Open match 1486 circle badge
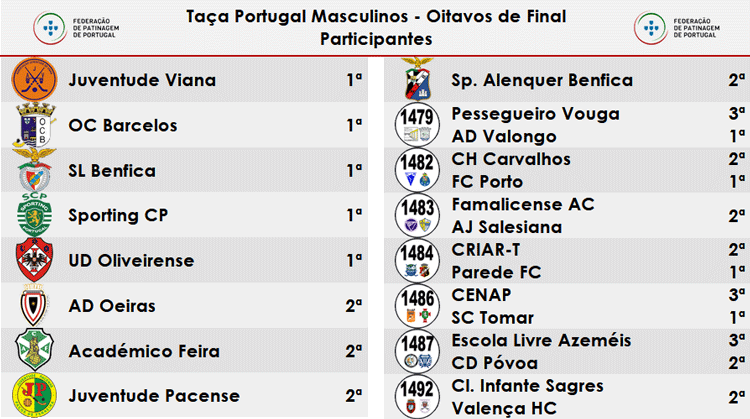Screen dimensions: 750x419 click(x=417, y=306)
